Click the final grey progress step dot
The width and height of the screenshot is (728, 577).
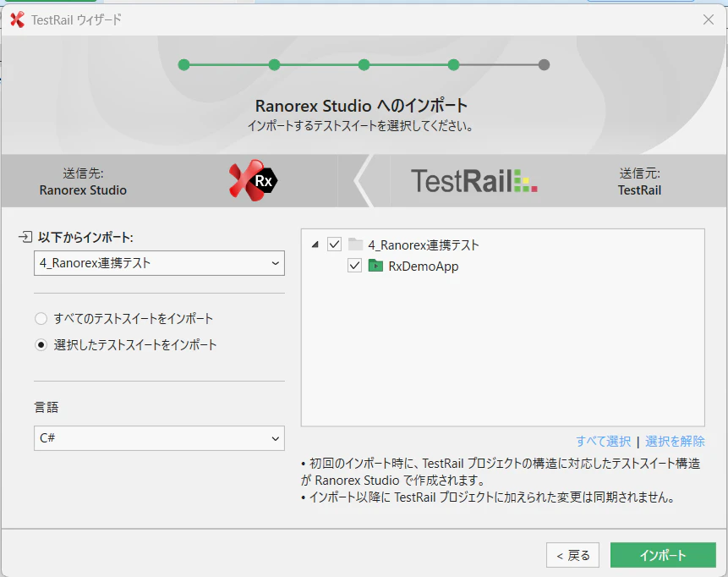coord(545,65)
